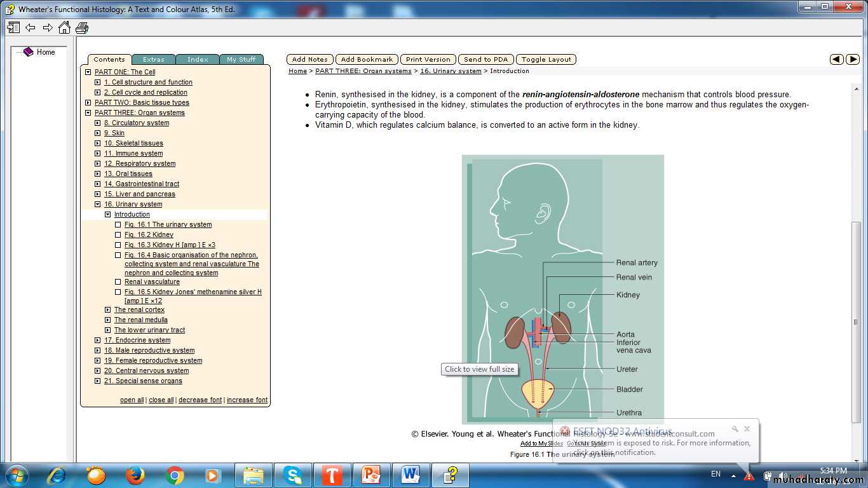
Task: Click the box beside Fig. 16.1 The urinary system
Action: [118, 224]
